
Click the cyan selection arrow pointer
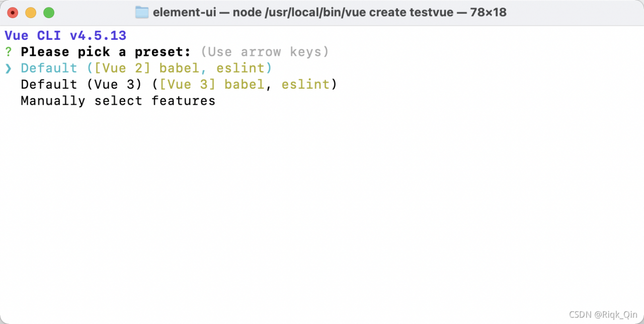tap(9, 68)
